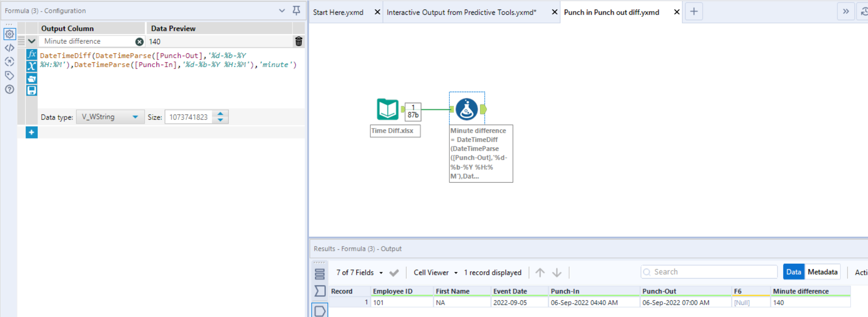The width and height of the screenshot is (868, 317).
Task: Clear the Minute difference column name
Action: coord(139,42)
